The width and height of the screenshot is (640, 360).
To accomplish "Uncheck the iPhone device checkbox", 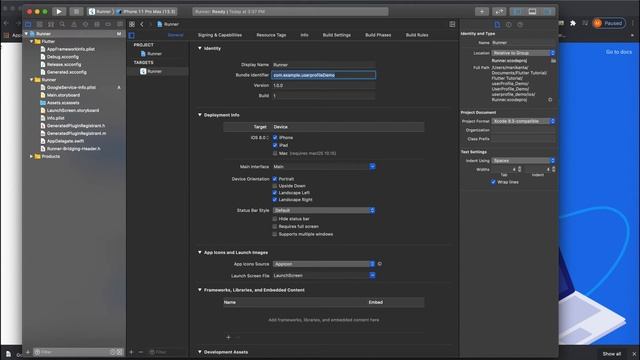I will point(275,138).
